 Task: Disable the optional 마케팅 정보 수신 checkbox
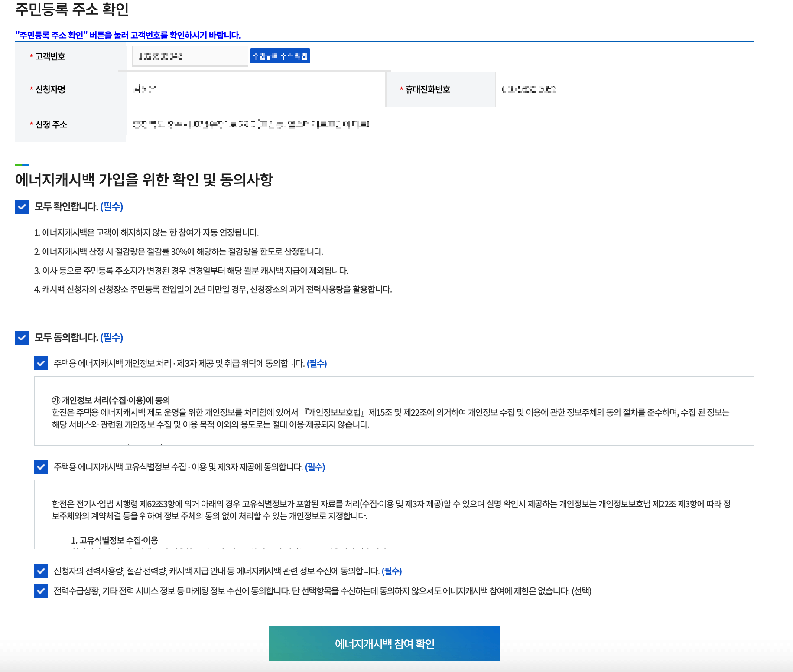tap(41, 591)
